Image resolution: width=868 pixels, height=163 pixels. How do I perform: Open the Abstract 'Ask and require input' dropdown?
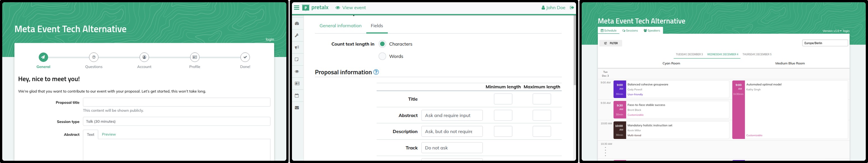pos(452,115)
